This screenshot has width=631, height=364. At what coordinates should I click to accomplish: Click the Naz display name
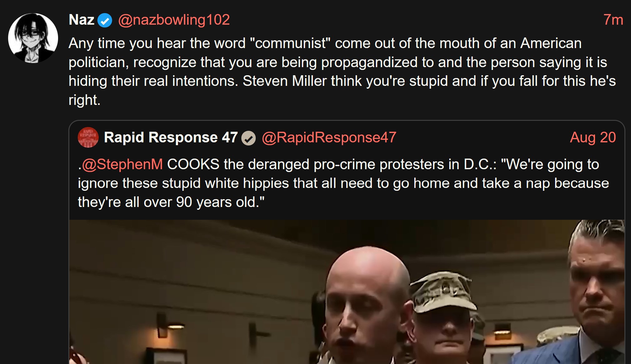point(81,20)
